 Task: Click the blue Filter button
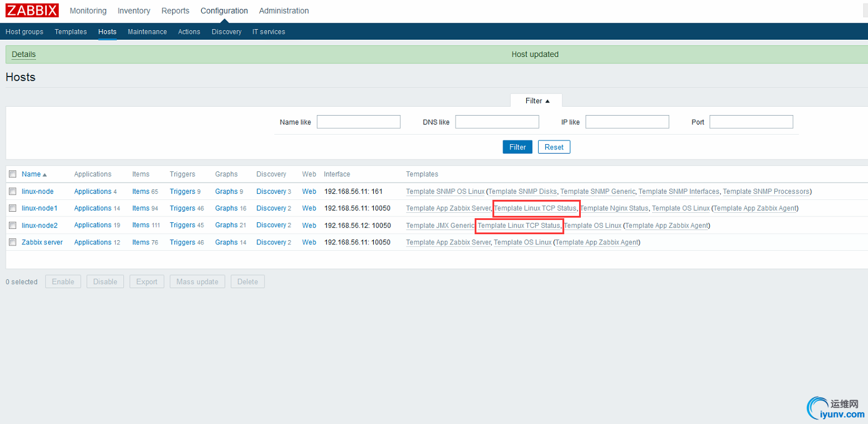(517, 147)
